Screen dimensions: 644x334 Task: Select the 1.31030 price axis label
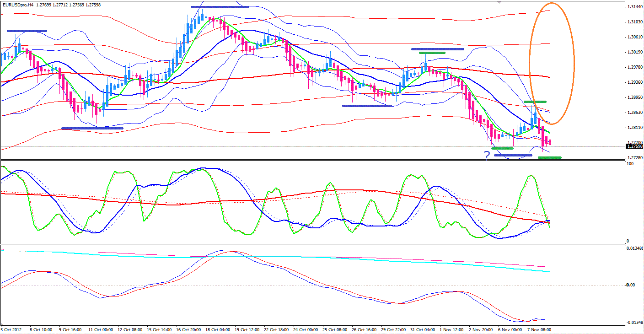coord(635,22)
